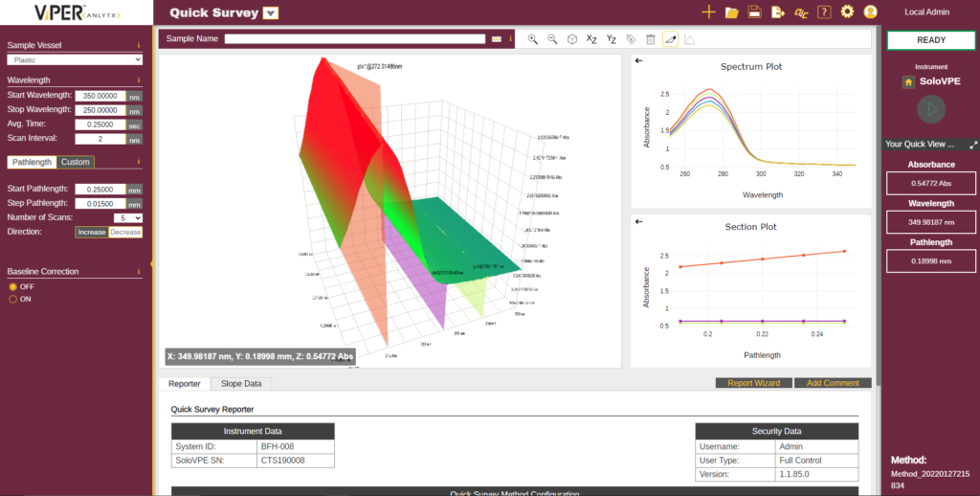This screenshot has height=496, width=980.
Task: Click the Report Wizard button
Action: click(x=753, y=383)
